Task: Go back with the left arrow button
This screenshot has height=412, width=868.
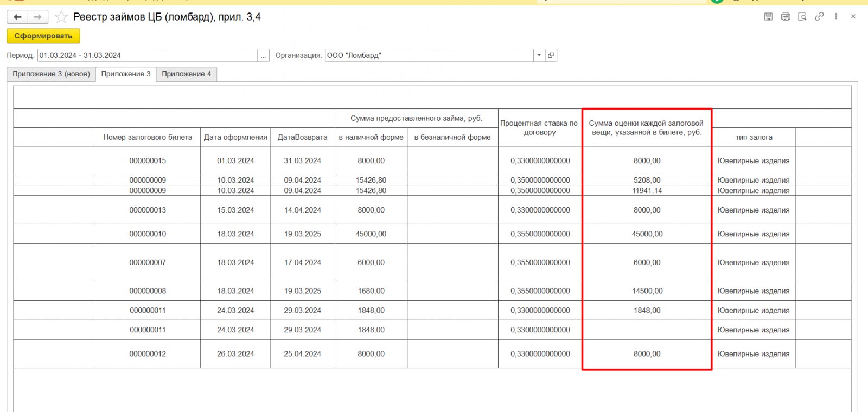Action: pos(17,17)
